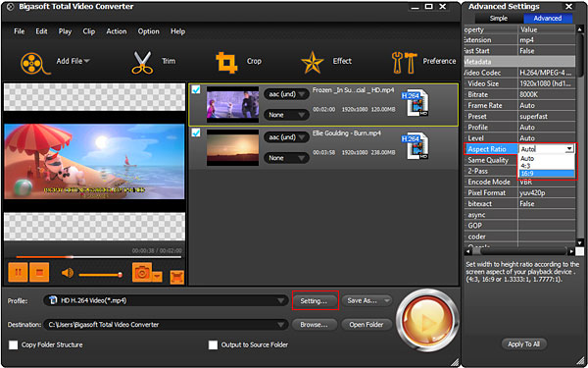588x368 pixels.
Task: Close the Advanced Settings panel
Action: coord(568,7)
